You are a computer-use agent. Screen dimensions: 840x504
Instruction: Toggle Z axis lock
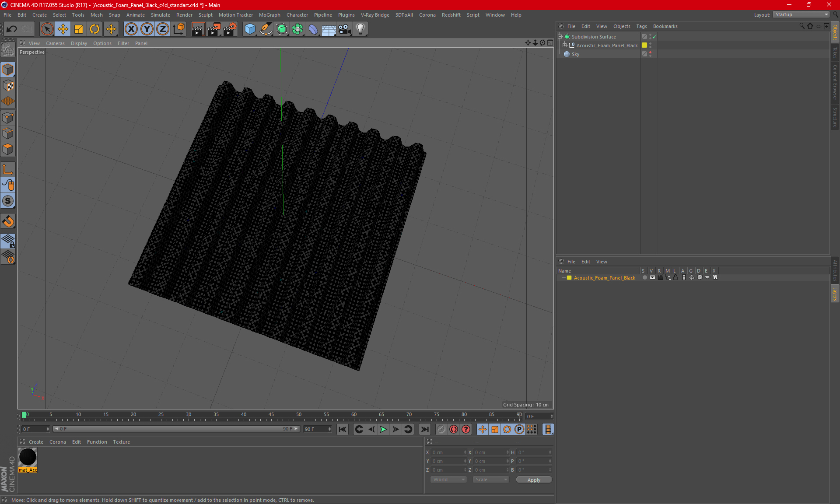pos(163,29)
